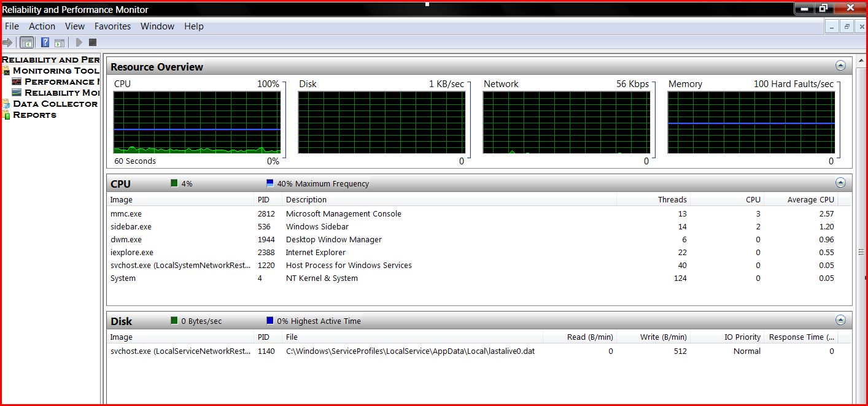868x406 pixels.
Task: Select Monitoring Tools in the tree
Action: [x=56, y=71]
